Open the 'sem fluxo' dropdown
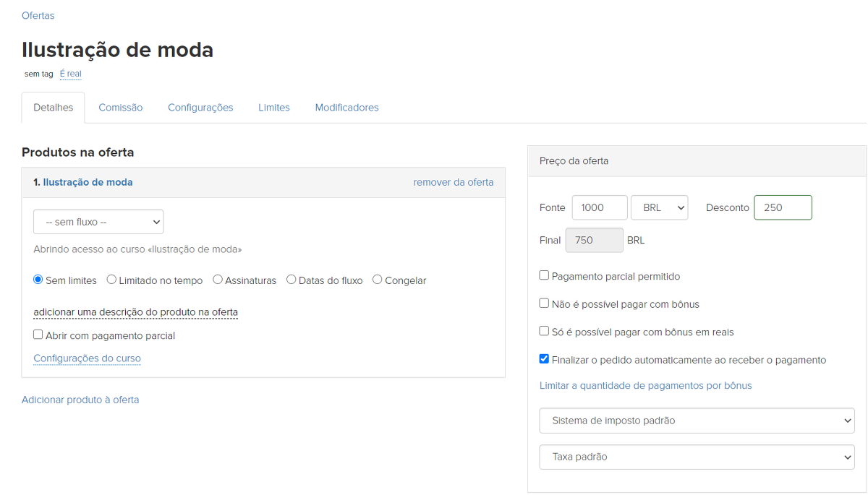 tap(98, 222)
